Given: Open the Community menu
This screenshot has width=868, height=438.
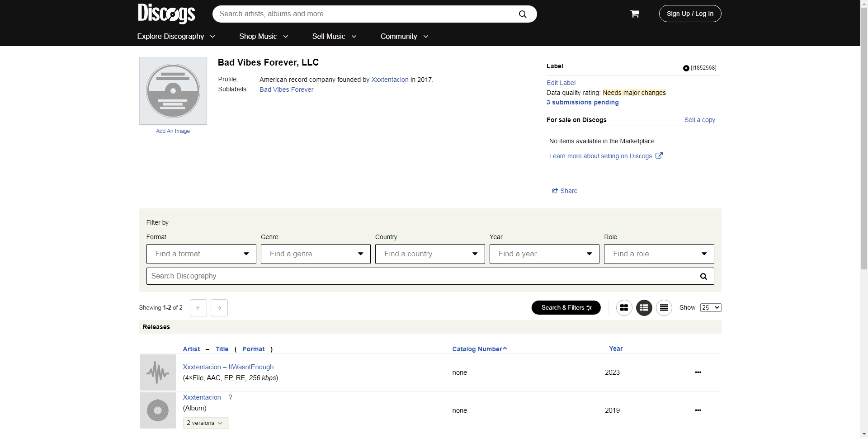Looking at the screenshot, I should [x=404, y=37].
